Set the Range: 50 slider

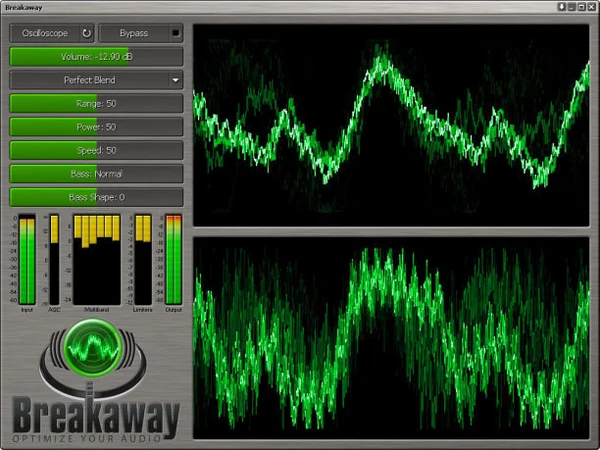(96, 103)
